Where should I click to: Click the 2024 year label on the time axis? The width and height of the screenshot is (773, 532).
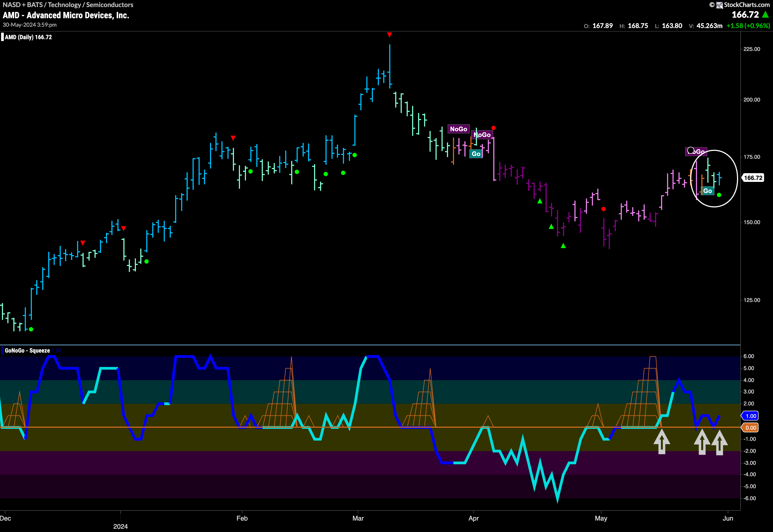tap(120, 526)
